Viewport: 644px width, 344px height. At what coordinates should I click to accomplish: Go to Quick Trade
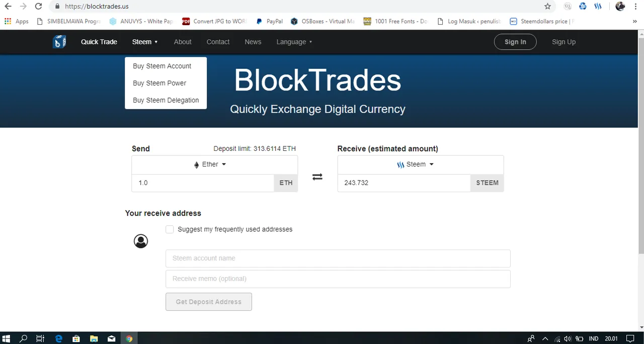point(99,42)
